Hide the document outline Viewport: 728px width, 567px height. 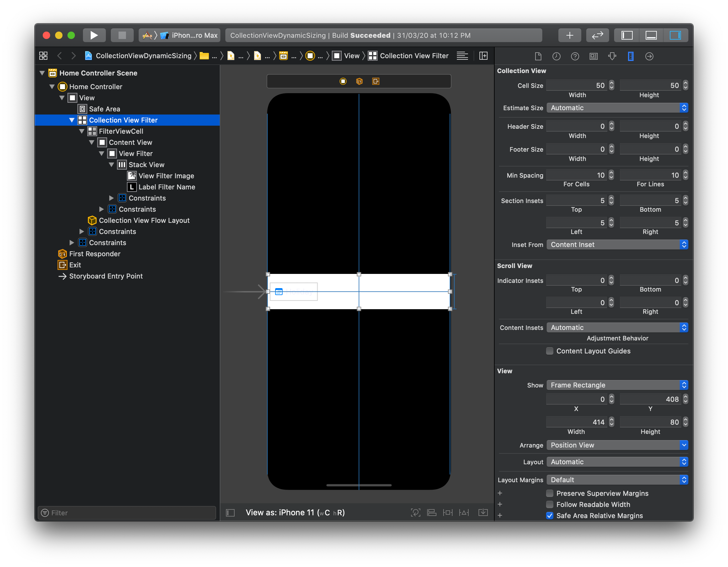(230, 513)
